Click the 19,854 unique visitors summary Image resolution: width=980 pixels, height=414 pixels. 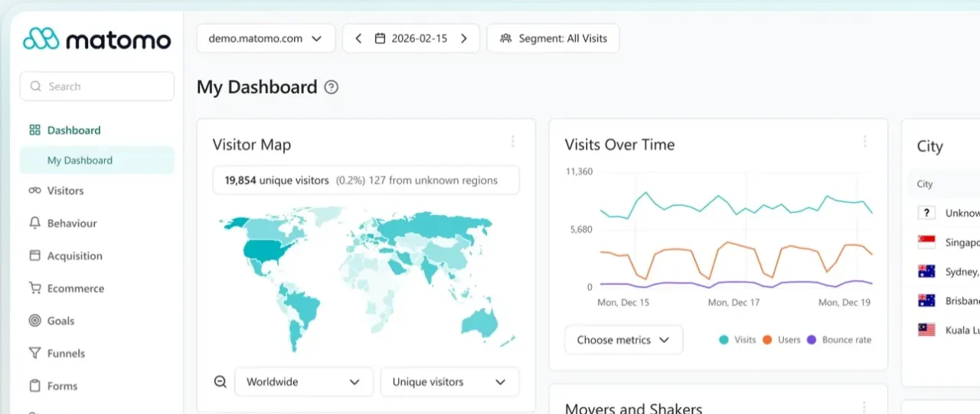click(366, 181)
